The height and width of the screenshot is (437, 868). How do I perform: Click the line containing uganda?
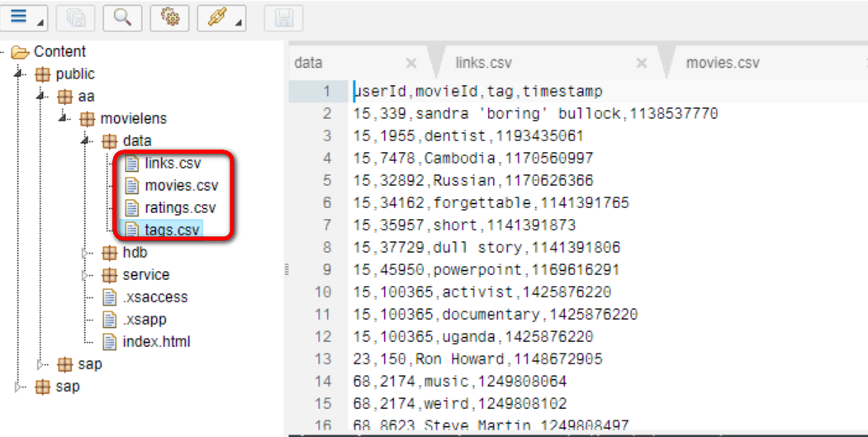(x=473, y=337)
